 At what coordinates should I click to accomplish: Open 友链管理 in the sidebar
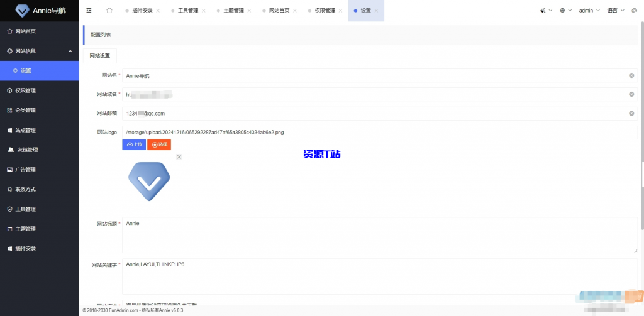coord(40,150)
